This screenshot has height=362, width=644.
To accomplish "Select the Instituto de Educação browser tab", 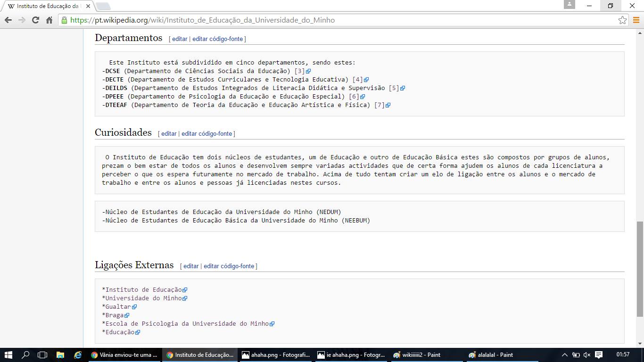I will [48, 6].
